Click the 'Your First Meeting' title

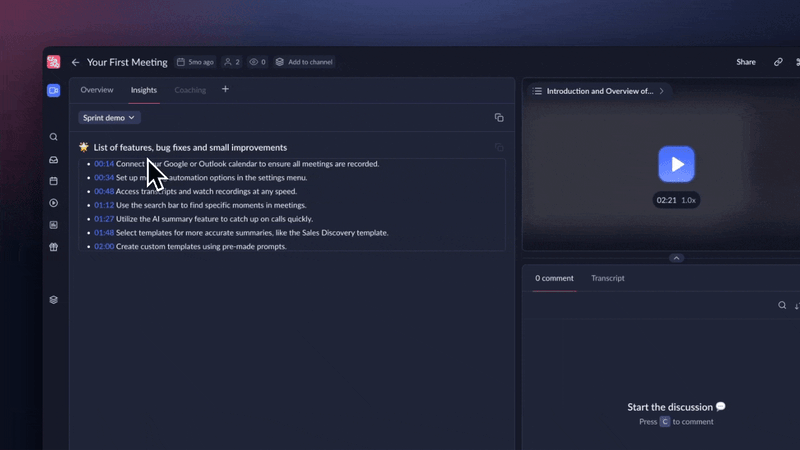[x=127, y=62]
